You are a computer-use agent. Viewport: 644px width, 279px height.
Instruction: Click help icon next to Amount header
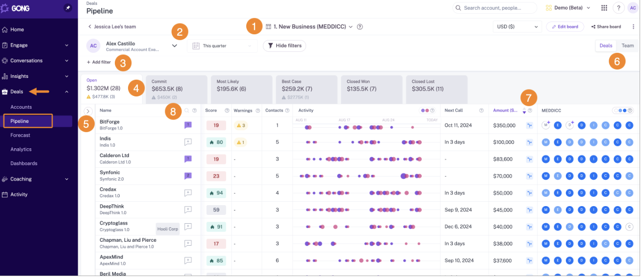[x=530, y=111]
